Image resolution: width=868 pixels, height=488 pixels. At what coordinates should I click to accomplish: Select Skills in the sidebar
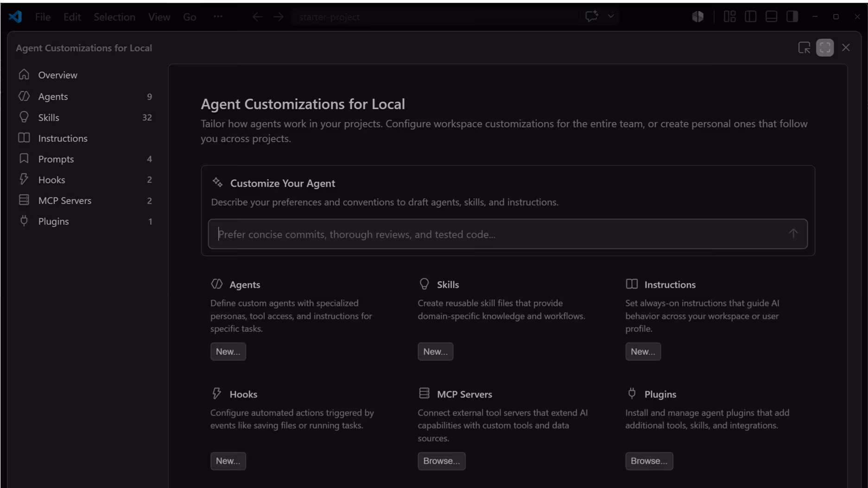(85, 117)
